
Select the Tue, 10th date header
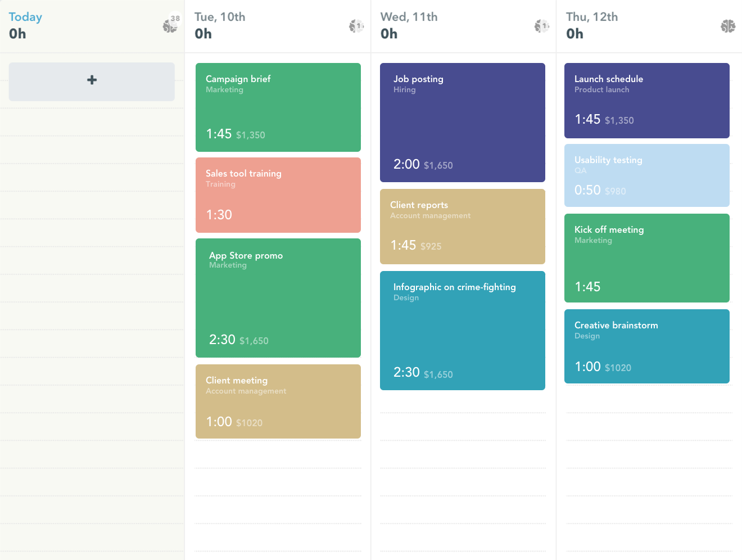click(219, 17)
